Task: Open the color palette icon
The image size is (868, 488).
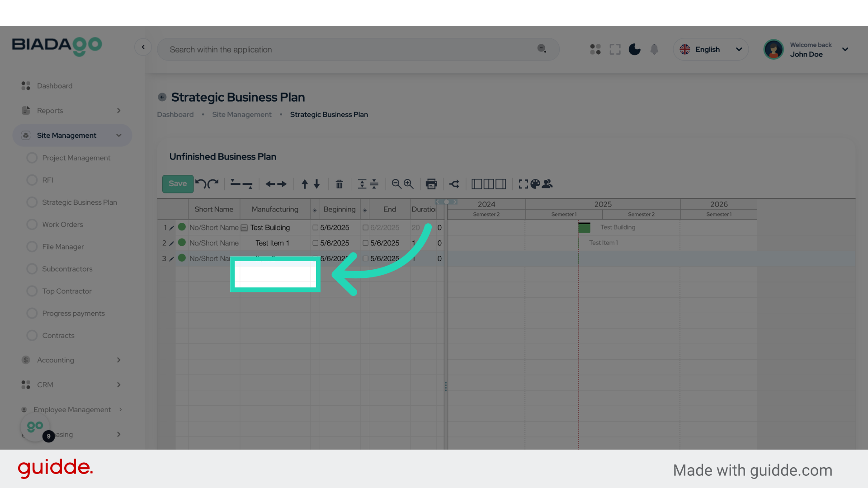Action: (x=535, y=184)
